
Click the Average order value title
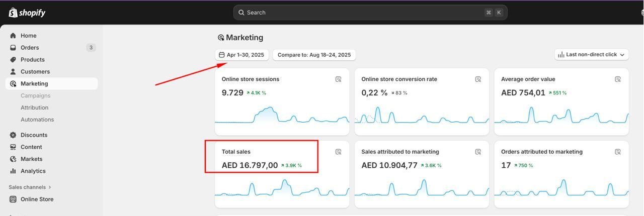(x=528, y=79)
